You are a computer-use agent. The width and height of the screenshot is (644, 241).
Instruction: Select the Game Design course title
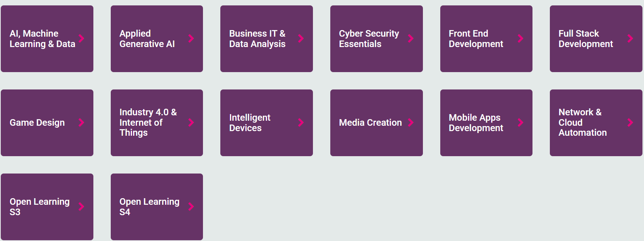tap(37, 123)
